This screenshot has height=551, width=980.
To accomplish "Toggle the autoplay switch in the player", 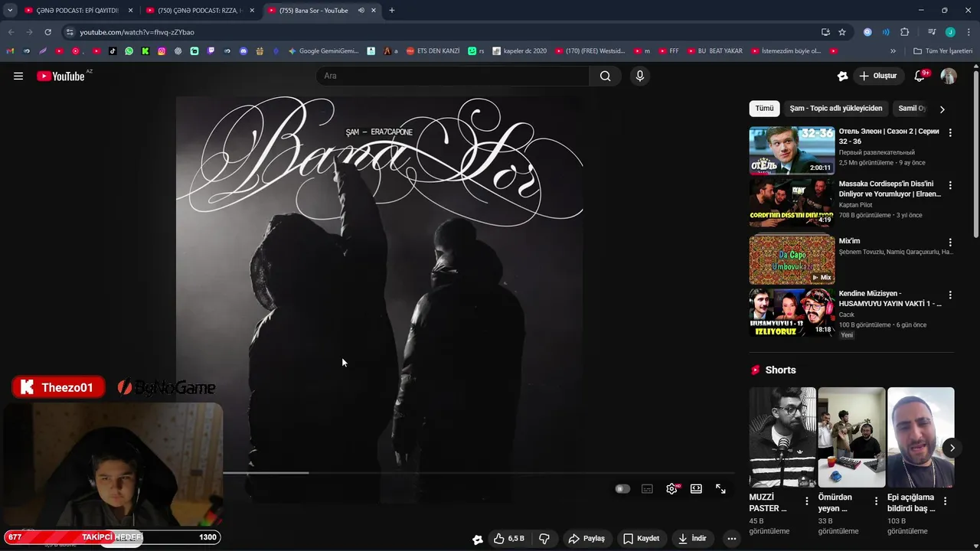I will [x=622, y=488].
